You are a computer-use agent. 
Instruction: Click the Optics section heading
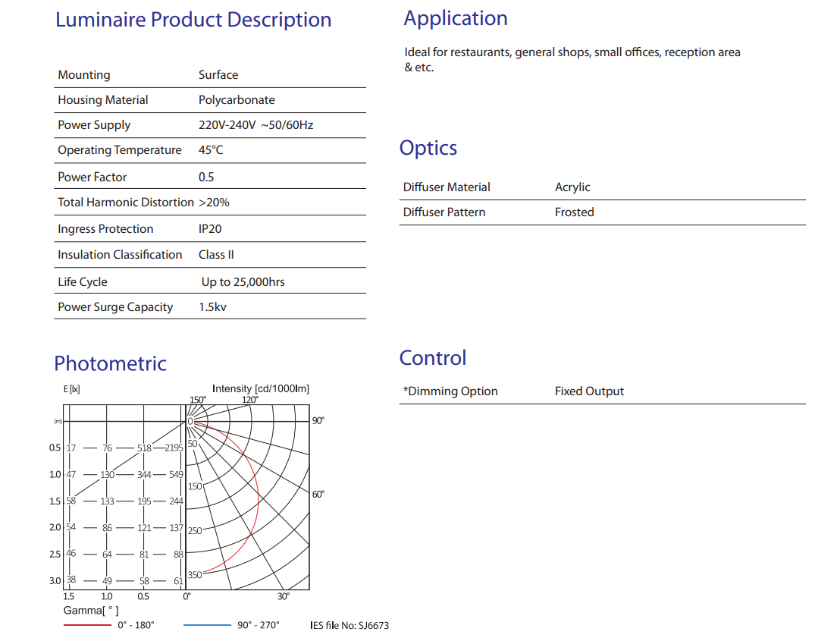pos(428,148)
